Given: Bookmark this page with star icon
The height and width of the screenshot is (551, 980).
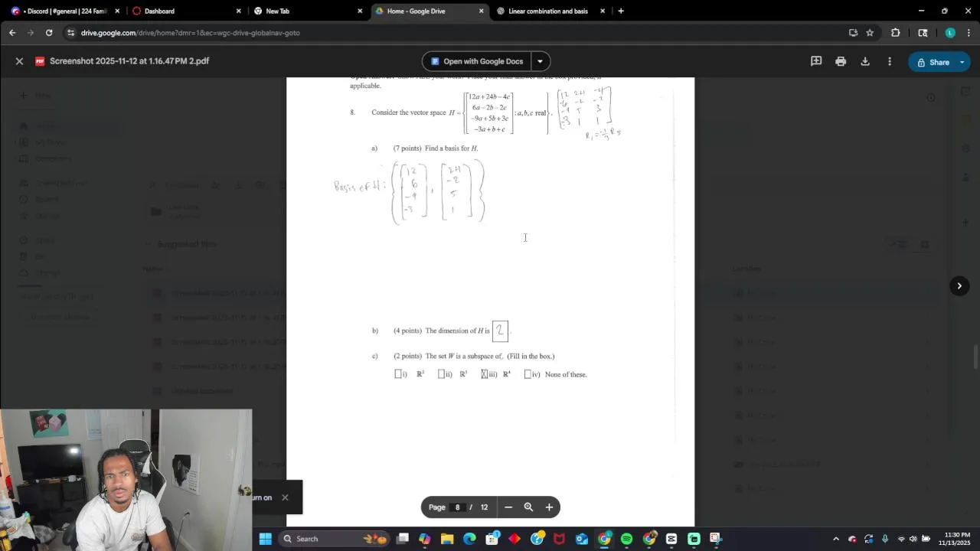Looking at the screenshot, I should click(870, 33).
